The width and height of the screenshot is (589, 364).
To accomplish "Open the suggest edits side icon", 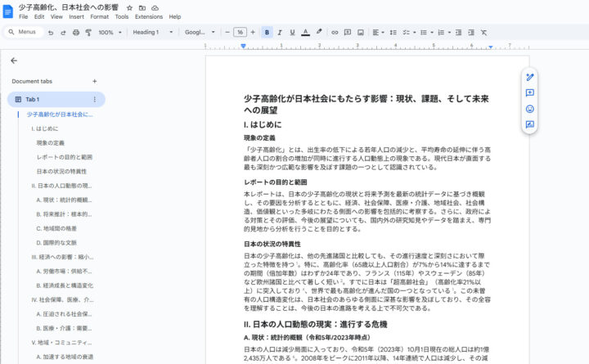I will [529, 124].
